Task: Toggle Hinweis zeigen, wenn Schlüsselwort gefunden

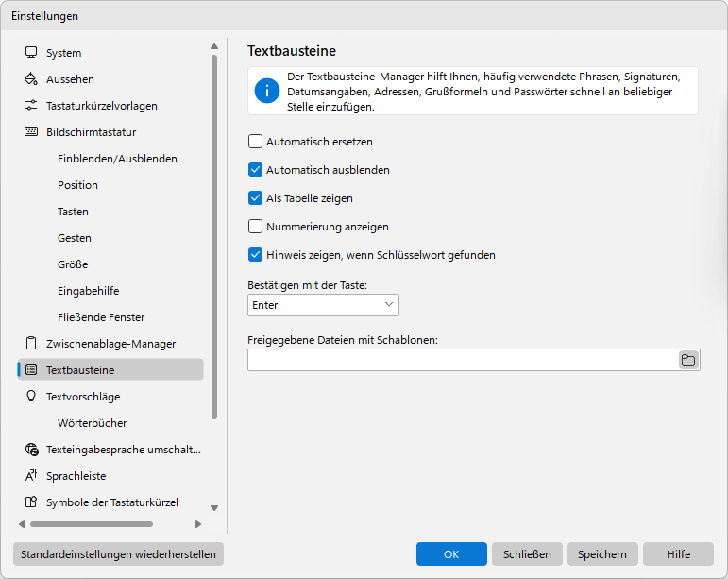Action: coord(255,254)
